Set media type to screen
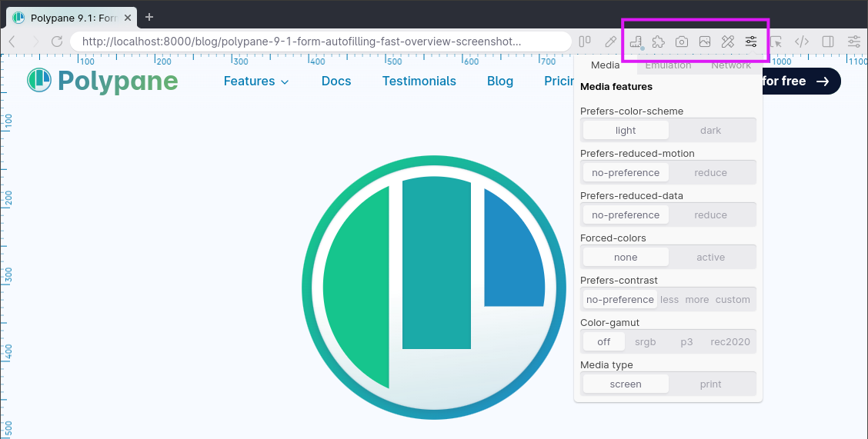Screen dimensions: 868x439 click(x=626, y=384)
